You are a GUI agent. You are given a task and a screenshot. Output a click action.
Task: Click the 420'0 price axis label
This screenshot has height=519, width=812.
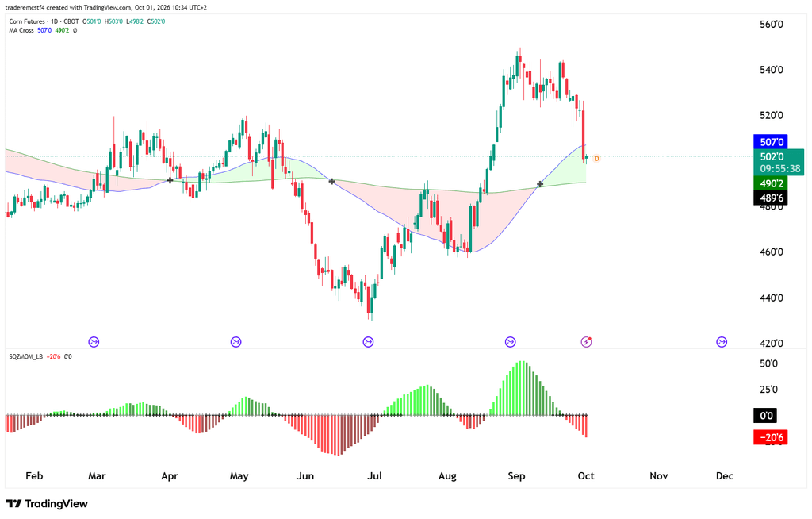tap(771, 344)
